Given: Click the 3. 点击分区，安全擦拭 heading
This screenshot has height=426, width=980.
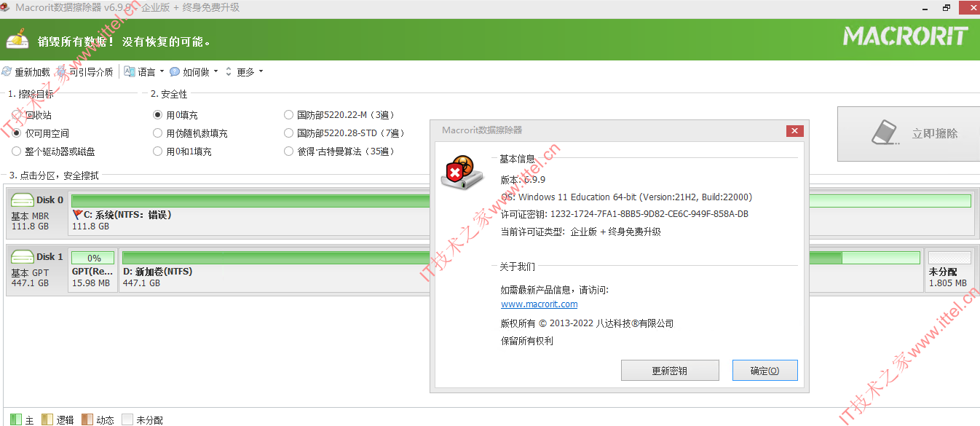Looking at the screenshot, I should click(54, 175).
